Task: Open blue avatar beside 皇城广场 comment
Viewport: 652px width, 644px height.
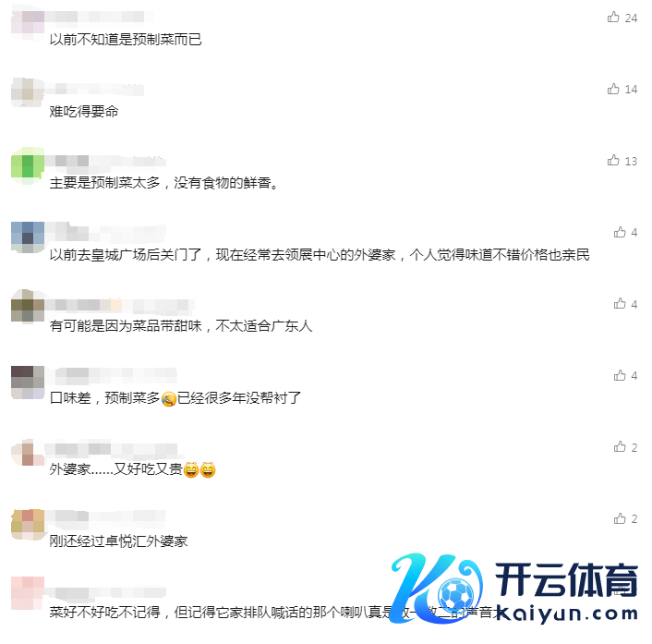Action: pyautogui.click(x=28, y=237)
